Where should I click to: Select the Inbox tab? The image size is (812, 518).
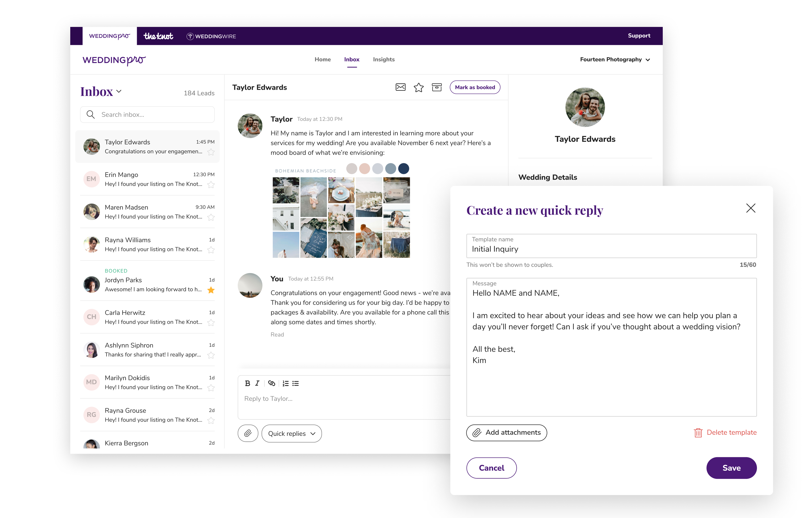click(351, 59)
